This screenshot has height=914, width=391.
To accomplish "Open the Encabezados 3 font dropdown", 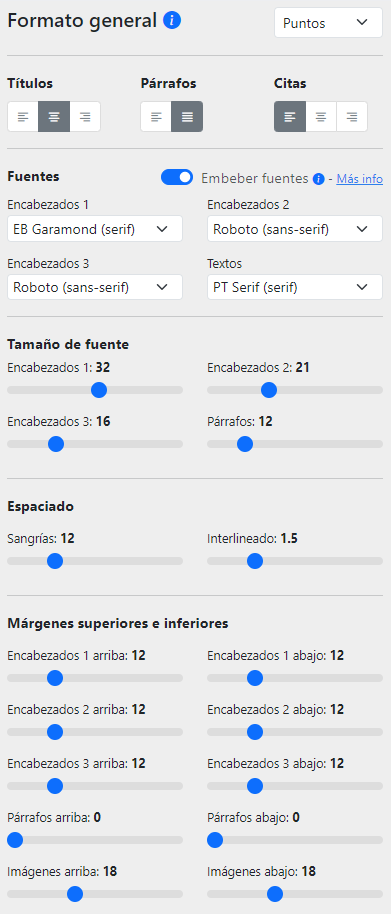I will point(95,287).
